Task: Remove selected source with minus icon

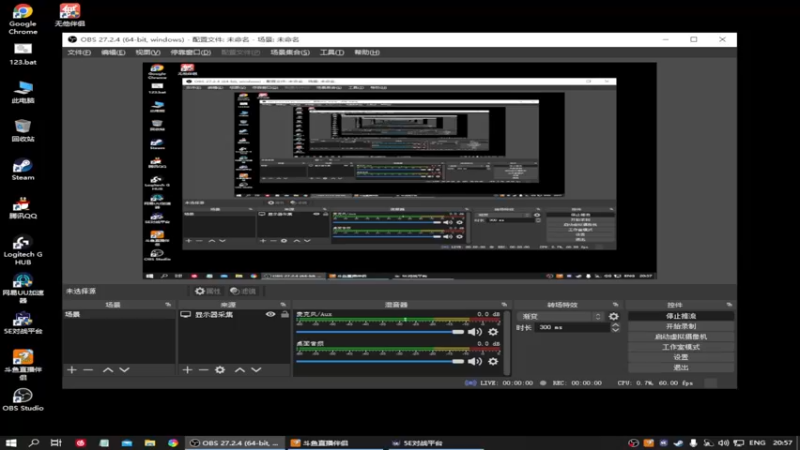Action: pos(204,370)
